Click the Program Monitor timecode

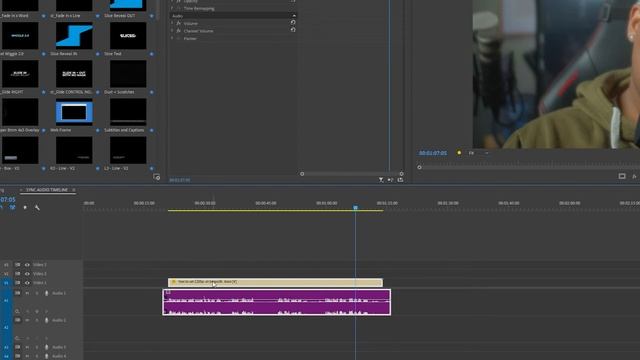tap(433, 153)
